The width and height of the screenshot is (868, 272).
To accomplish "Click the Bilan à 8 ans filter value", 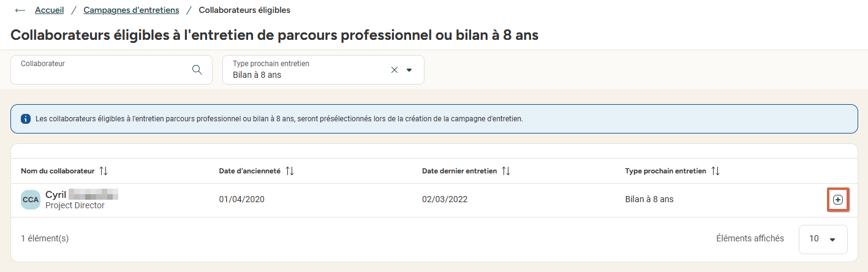I will click(x=257, y=75).
